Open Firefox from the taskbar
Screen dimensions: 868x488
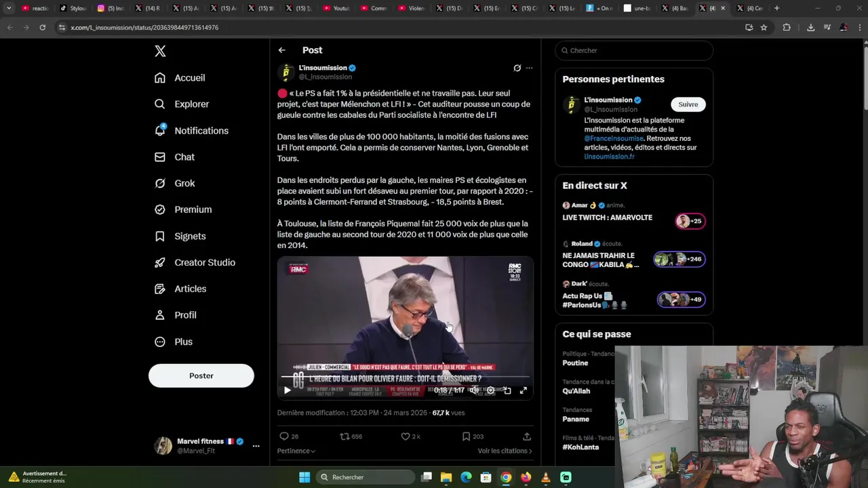pos(526,477)
